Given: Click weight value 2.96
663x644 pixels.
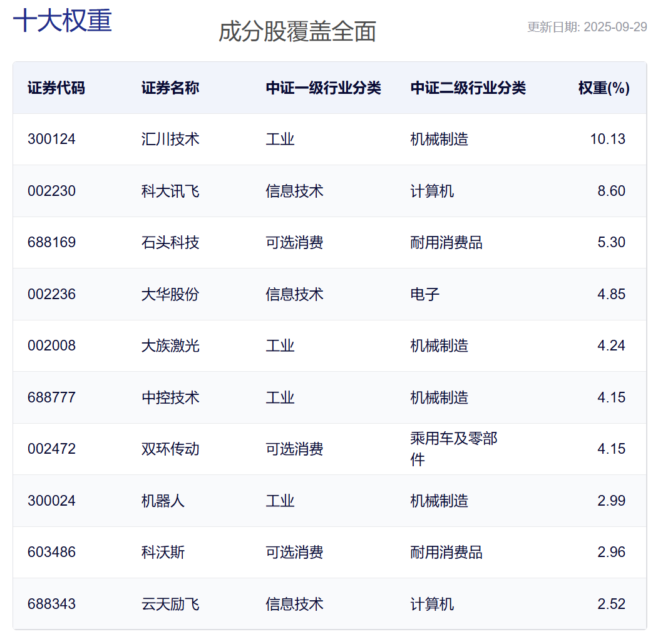Looking at the screenshot, I should [612, 552].
